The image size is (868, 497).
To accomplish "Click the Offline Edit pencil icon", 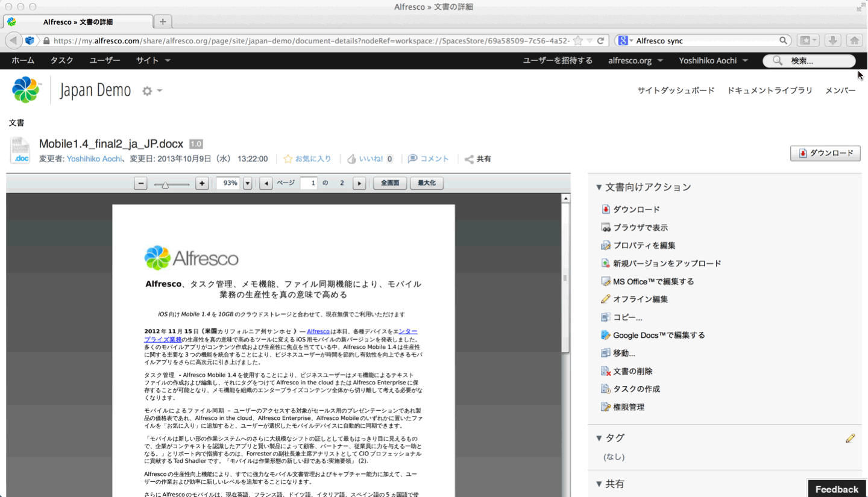I will coord(606,299).
